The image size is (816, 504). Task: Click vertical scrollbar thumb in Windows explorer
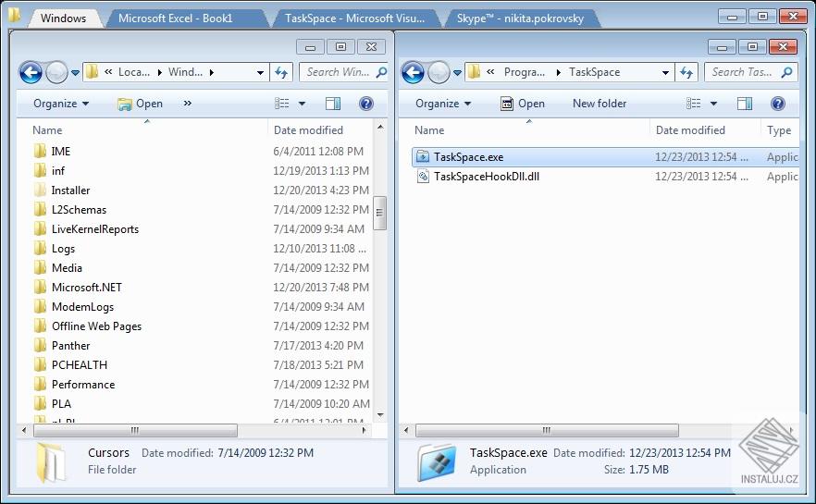380,213
